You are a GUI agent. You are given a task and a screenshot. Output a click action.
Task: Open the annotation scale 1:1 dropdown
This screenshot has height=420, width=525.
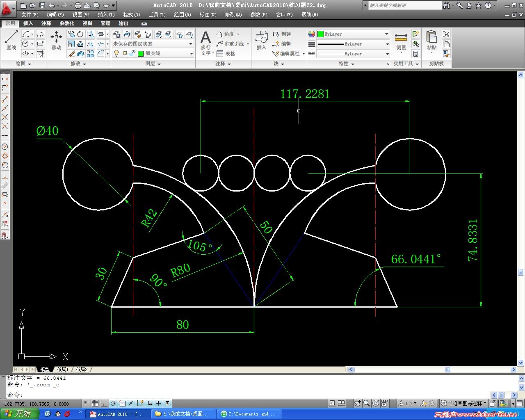pos(409,404)
